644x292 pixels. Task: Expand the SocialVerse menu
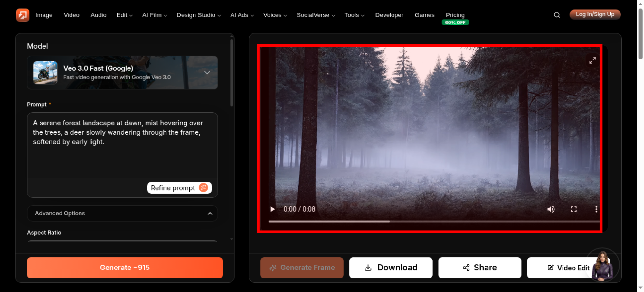click(x=316, y=15)
